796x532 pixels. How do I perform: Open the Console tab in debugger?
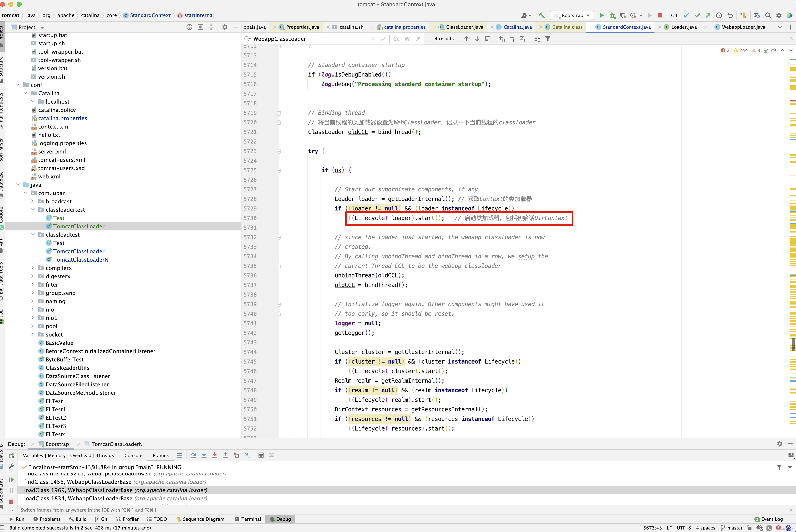pyautogui.click(x=133, y=455)
